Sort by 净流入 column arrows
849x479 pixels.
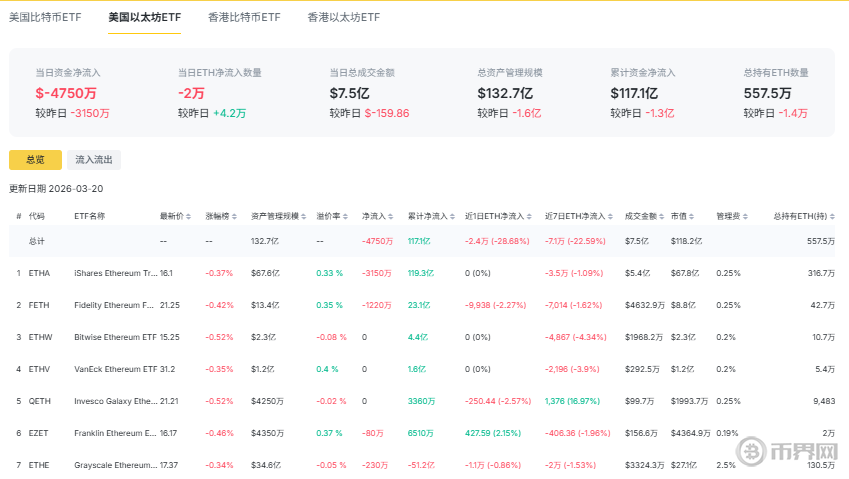[x=390, y=216]
